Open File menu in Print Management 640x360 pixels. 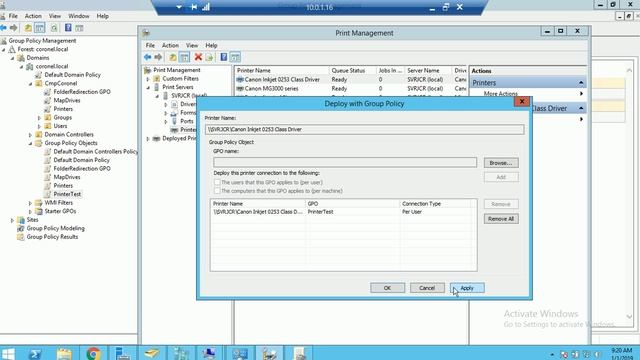(x=150, y=45)
